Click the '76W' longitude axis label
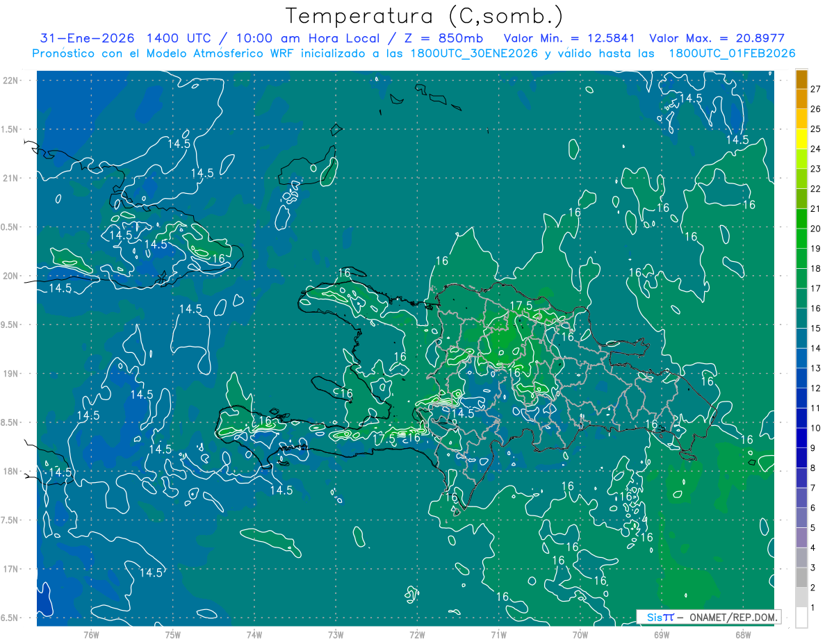The image size is (834, 644). (x=91, y=634)
